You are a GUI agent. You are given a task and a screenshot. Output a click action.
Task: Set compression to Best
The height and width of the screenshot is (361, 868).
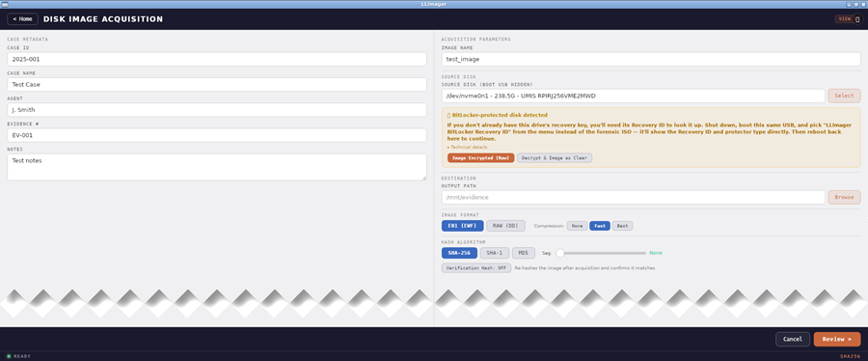click(x=622, y=226)
